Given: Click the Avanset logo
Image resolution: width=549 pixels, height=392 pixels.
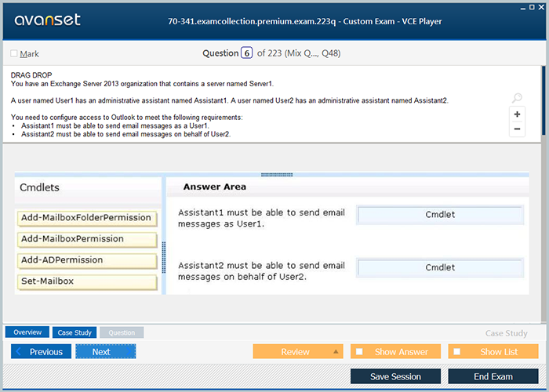Looking at the screenshot, I should pos(47,20).
